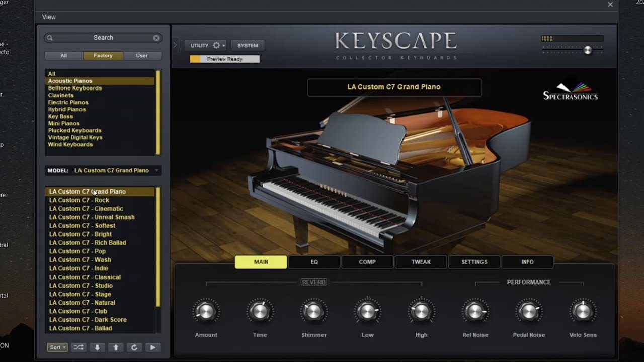Load LA Custom C7 - Rock patch
644x362 pixels.
(x=100, y=200)
